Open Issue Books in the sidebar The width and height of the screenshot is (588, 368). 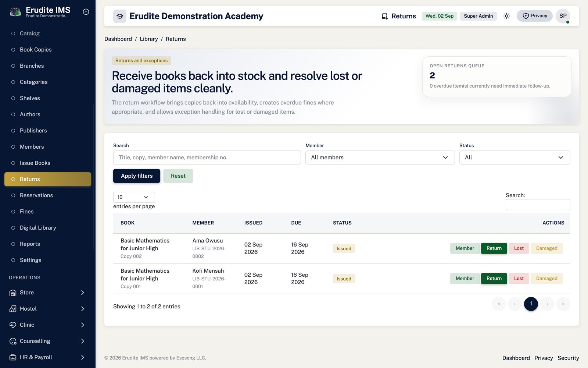48,163
